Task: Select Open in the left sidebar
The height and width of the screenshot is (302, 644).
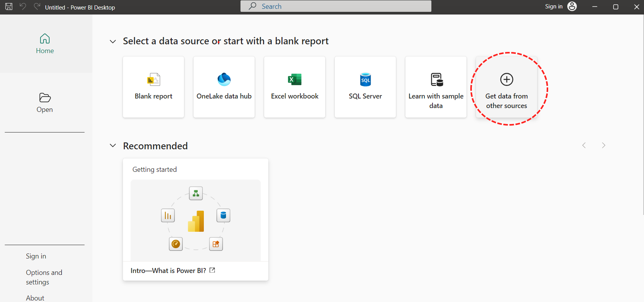Action: 45,103
